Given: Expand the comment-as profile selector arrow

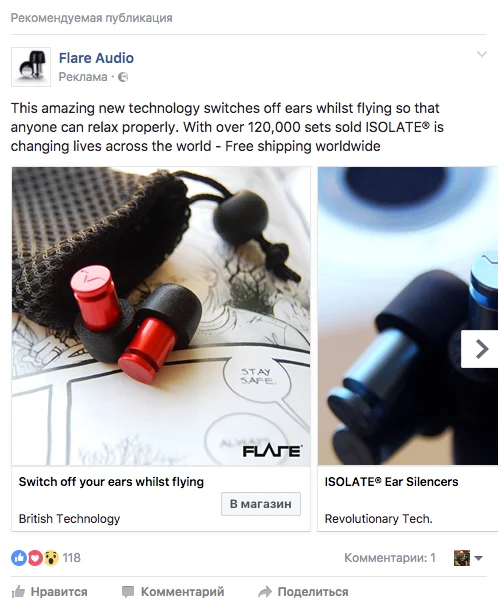Looking at the screenshot, I should coord(478,558).
